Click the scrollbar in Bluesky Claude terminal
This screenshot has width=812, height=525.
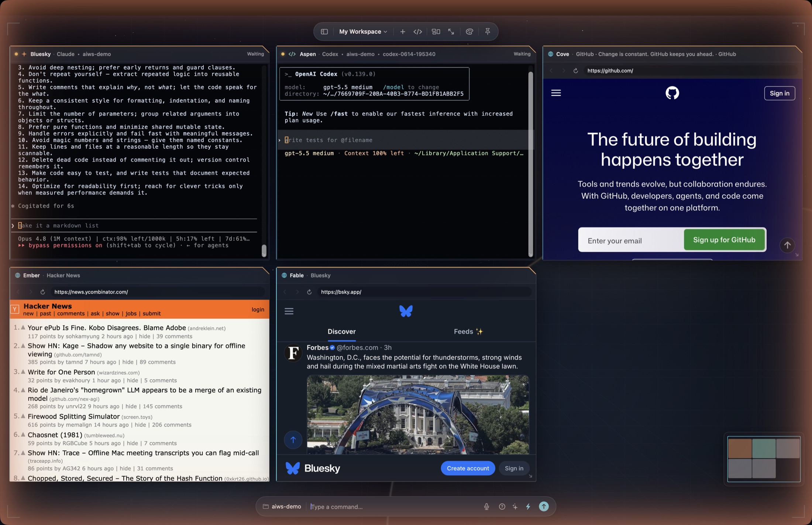(x=264, y=250)
